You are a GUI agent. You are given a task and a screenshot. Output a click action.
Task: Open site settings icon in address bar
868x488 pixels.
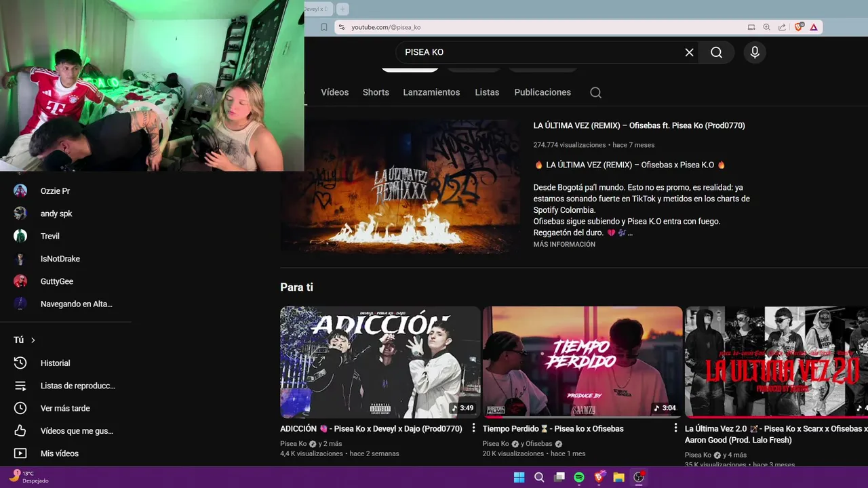[x=342, y=27]
